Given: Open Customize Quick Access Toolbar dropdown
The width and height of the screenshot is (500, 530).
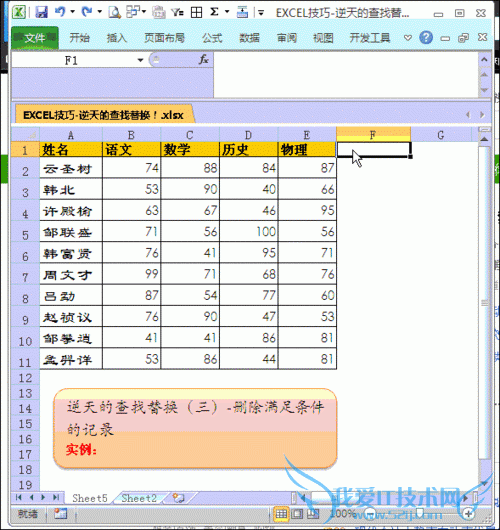Looking at the screenshot, I should (x=261, y=13).
